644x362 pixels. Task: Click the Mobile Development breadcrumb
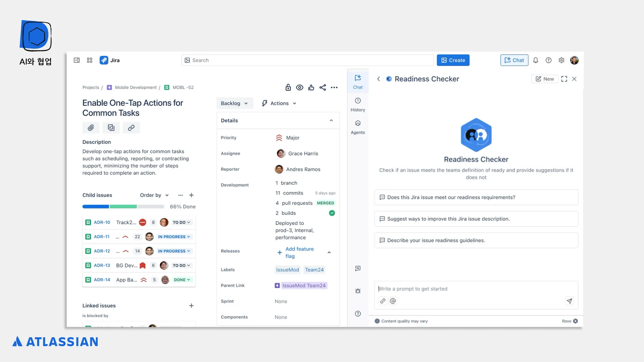136,87
